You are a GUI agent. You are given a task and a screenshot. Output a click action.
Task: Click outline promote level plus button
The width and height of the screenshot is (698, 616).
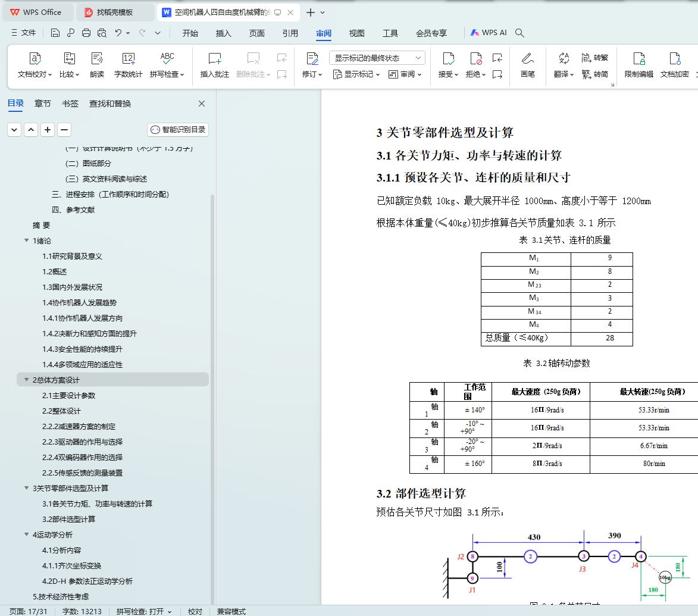[x=48, y=130]
